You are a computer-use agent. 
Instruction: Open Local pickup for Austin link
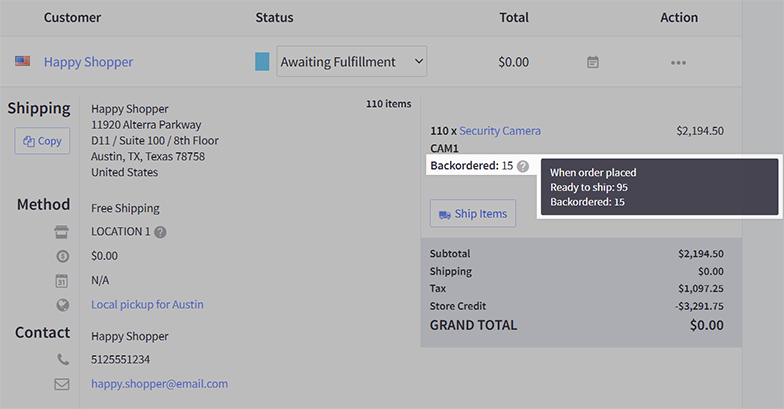(147, 304)
